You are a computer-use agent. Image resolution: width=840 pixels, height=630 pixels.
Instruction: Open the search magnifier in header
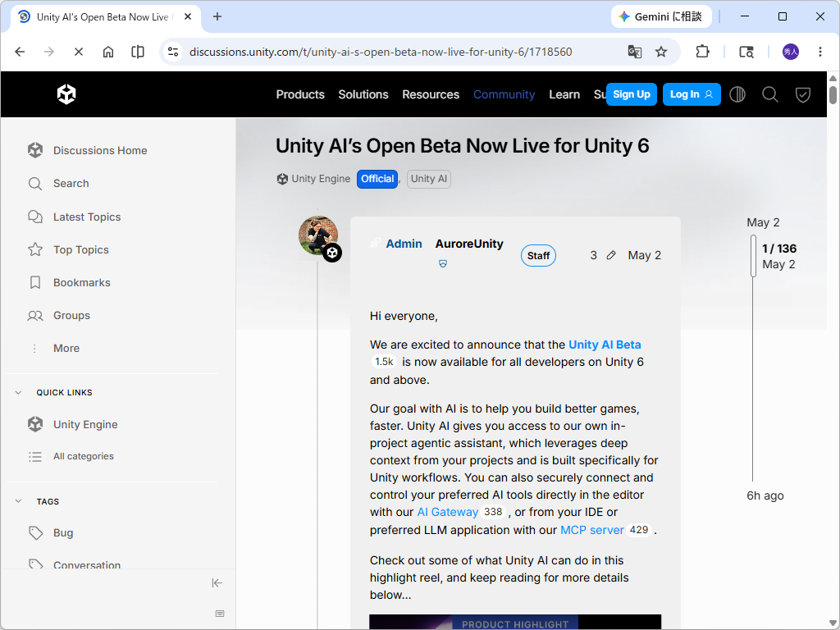click(x=769, y=95)
